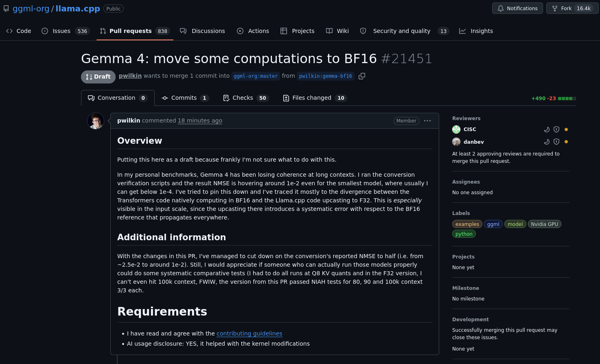Click the PR title "Gemma 4: move some computations to BF16"

tap(229, 59)
